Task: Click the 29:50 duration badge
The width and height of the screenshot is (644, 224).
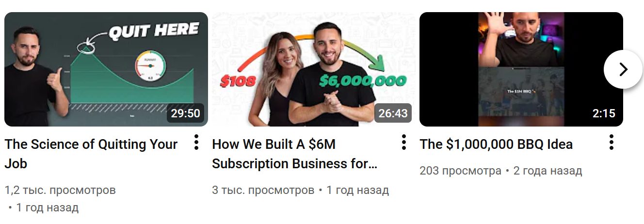Action: pyautogui.click(x=186, y=113)
